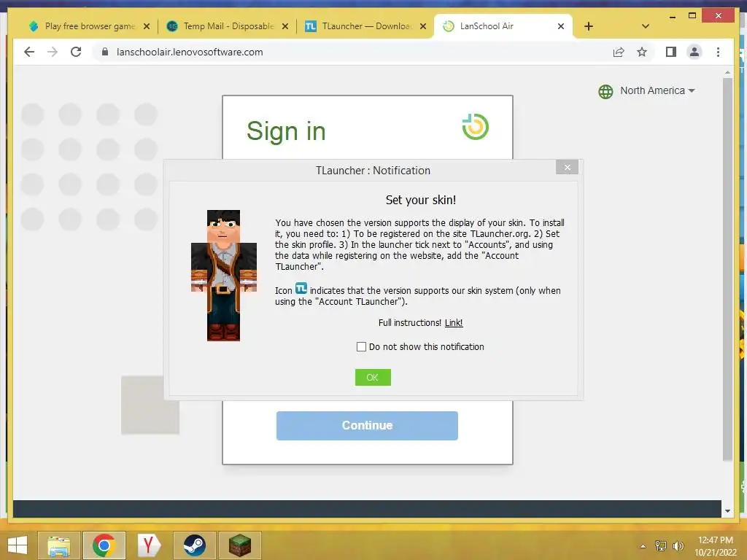Click the volume speaker tray icon
The width and height of the screenshot is (747, 560).
click(678, 545)
